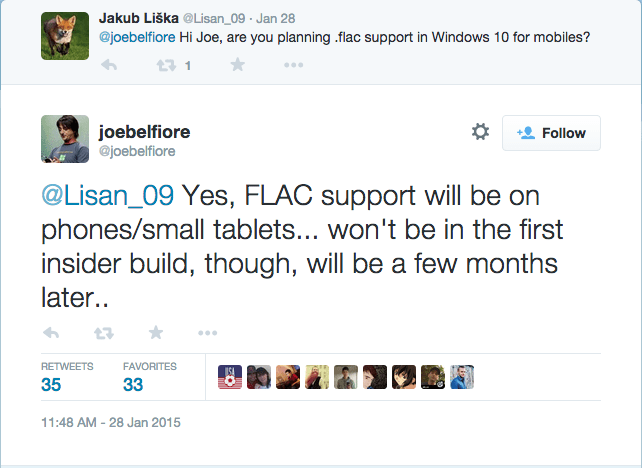View the 35 retweets list
This screenshot has width=642, height=468.
click(67, 377)
